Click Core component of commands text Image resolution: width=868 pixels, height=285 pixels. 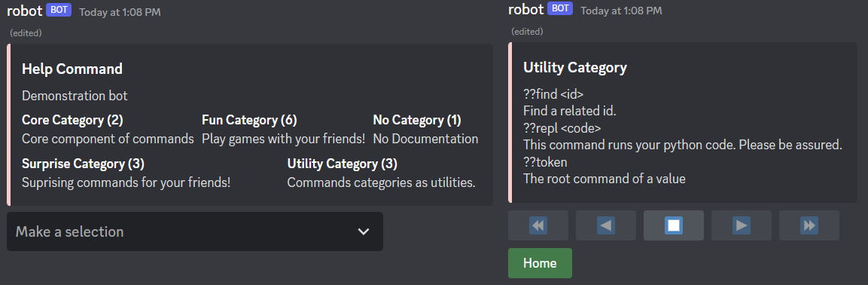pyautogui.click(x=108, y=139)
